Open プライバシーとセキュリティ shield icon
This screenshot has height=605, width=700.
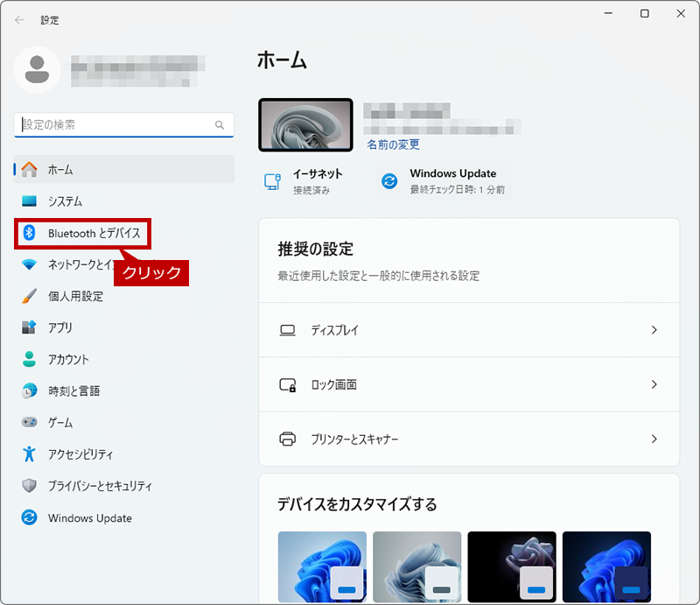(x=30, y=486)
